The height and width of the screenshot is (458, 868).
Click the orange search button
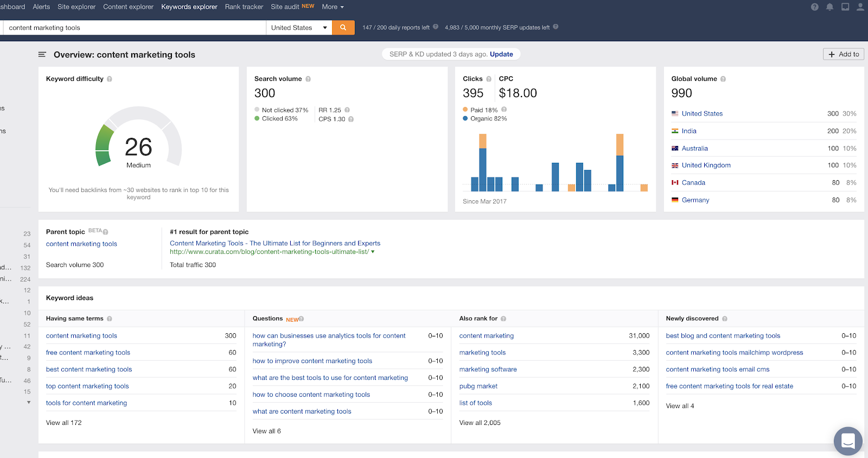coord(343,28)
